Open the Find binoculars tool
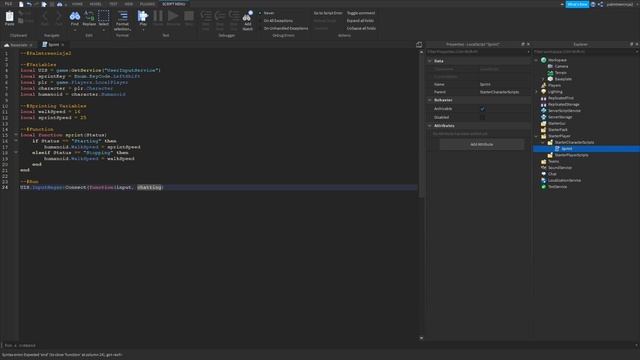 (75, 18)
